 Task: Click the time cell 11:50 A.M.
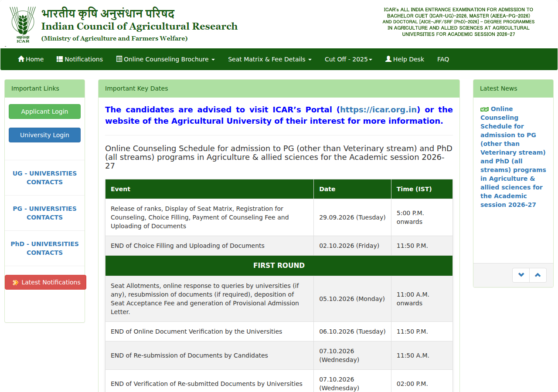tap(422, 355)
